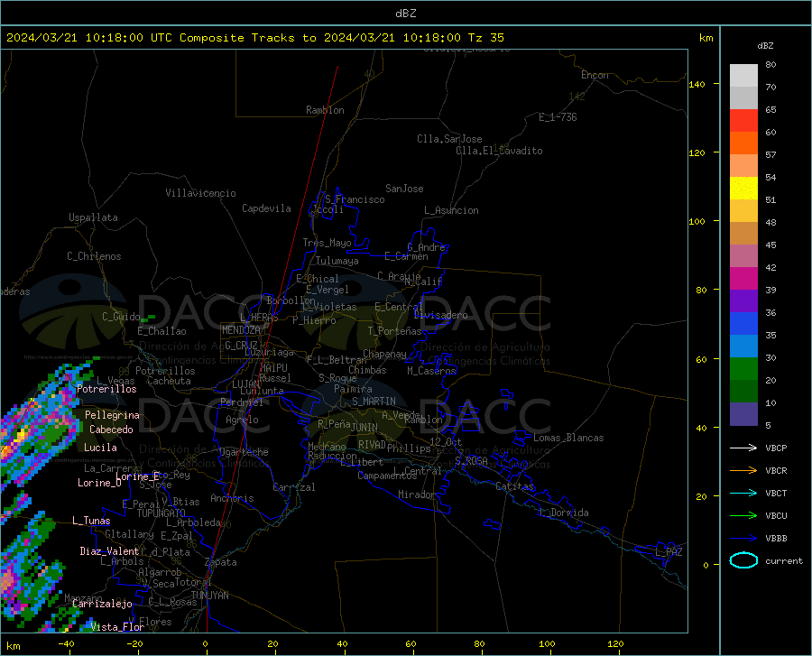The image size is (812, 656).
Task: Click the 'Cabecedo' station label
Action: 111,430
